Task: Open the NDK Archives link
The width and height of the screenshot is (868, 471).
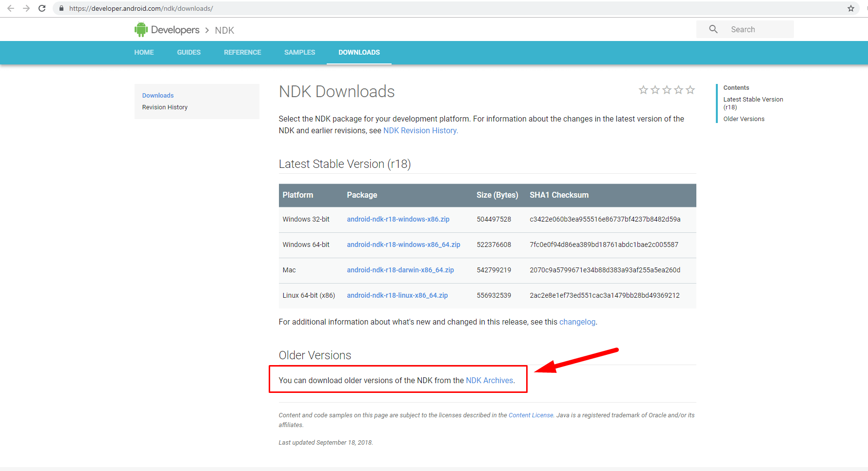Action: [490, 380]
